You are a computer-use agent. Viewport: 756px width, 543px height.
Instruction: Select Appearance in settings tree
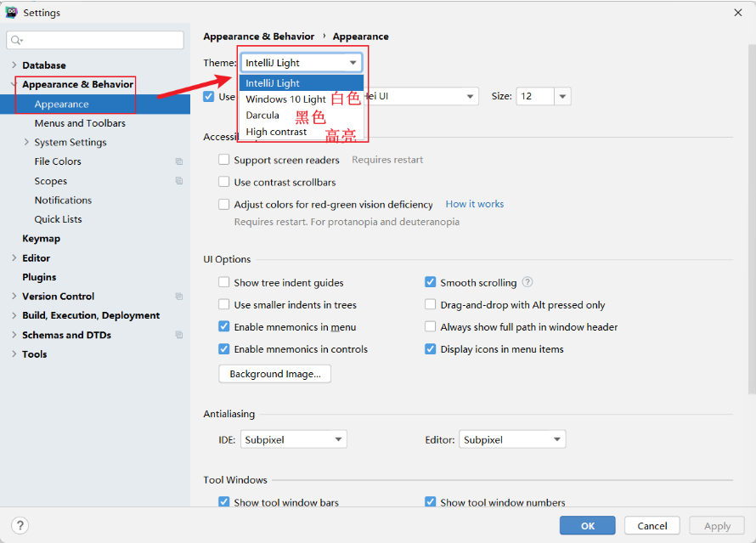tap(95, 105)
